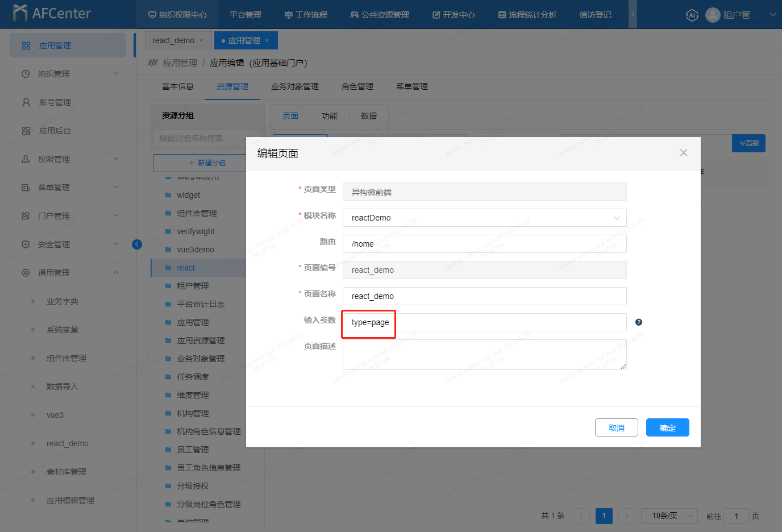Click the sidebar collapse arrow button

[x=137, y=244]
